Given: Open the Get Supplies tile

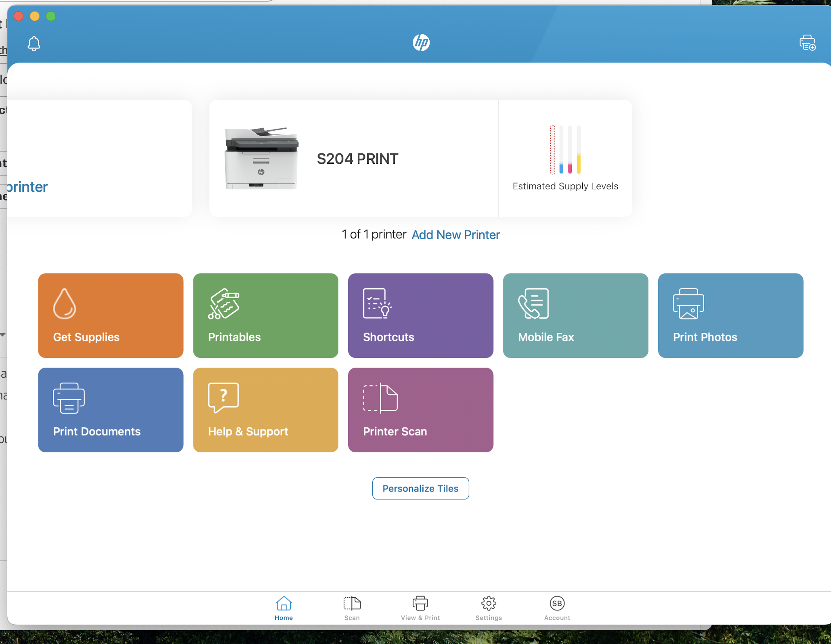Looking at the screenshot, I should 110,316.
